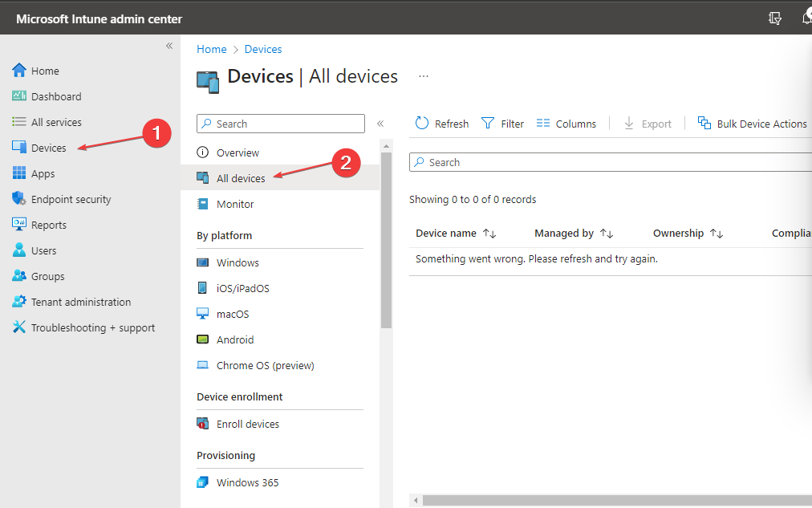Open Chrome OS (preview) platform

pyautogui.click(x=265, y=366)
